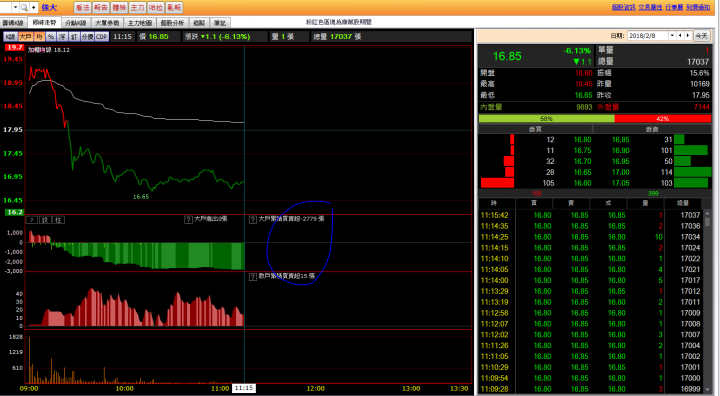Click the magnifier stock search icon

[x=24, y=7]
